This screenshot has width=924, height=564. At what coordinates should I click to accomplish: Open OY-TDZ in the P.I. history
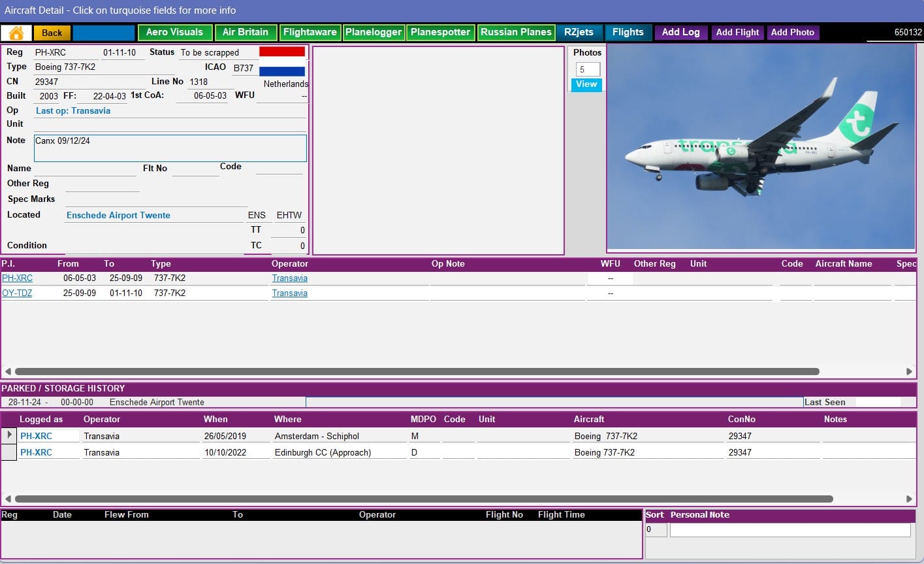pos(17,293)
